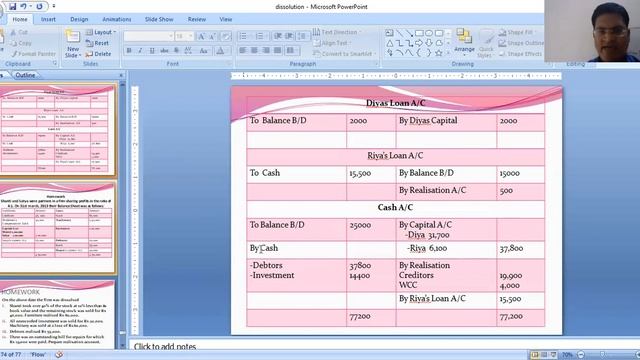Image resolution: width=640 pixels, height=360 pixels.
Task: Open the font name combo box
Action: pyautogui.click(x=148, y=36)
